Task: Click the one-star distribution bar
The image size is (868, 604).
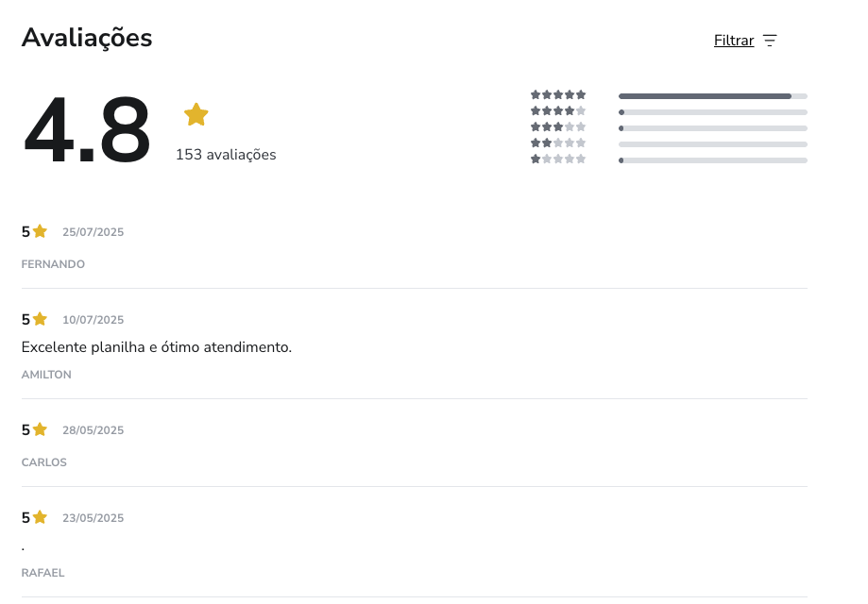Action: [713, 160]
